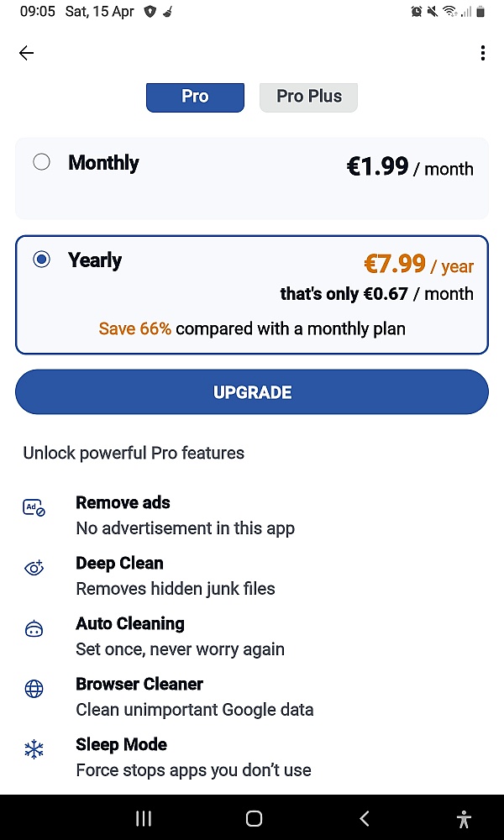
Task: Tap the Auto Cleaning robot icon
Action: pyautogui.click(x=34, y=628)
